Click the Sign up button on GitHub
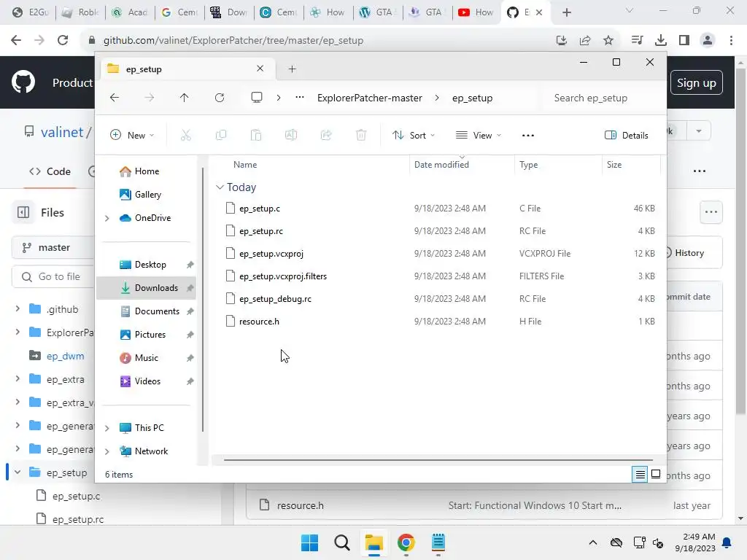This screenshot has width=747, height=560. point(696,83)
